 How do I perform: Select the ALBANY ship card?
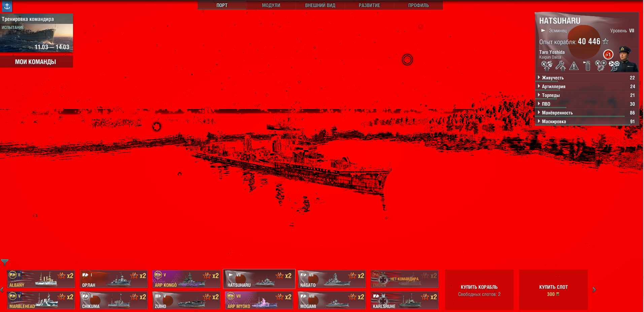point(41,279)
